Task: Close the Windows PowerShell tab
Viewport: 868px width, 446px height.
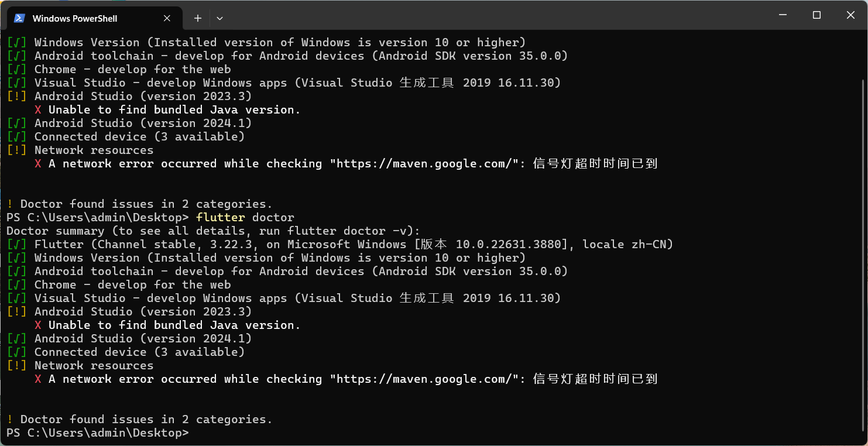Action: coord(167,18)
